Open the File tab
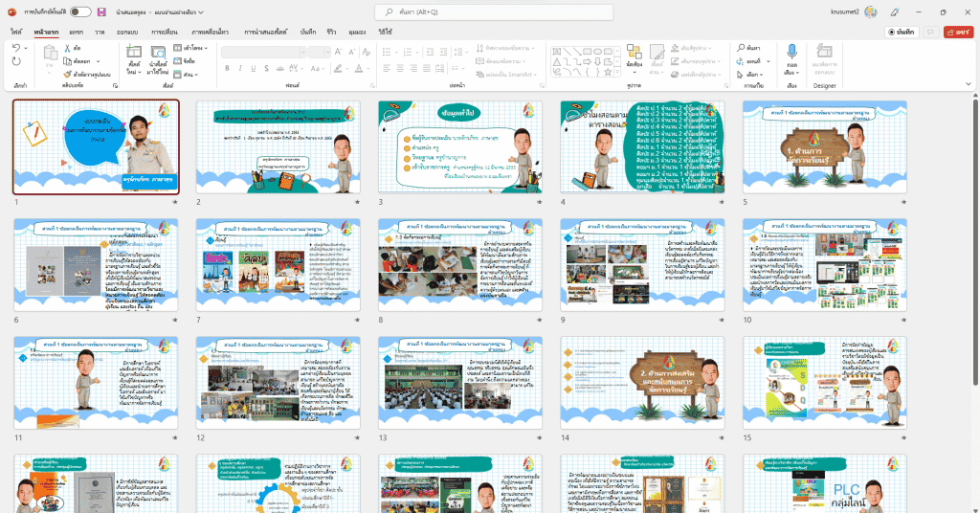Viewport: 980px width, 513px height. click(15, 32)
